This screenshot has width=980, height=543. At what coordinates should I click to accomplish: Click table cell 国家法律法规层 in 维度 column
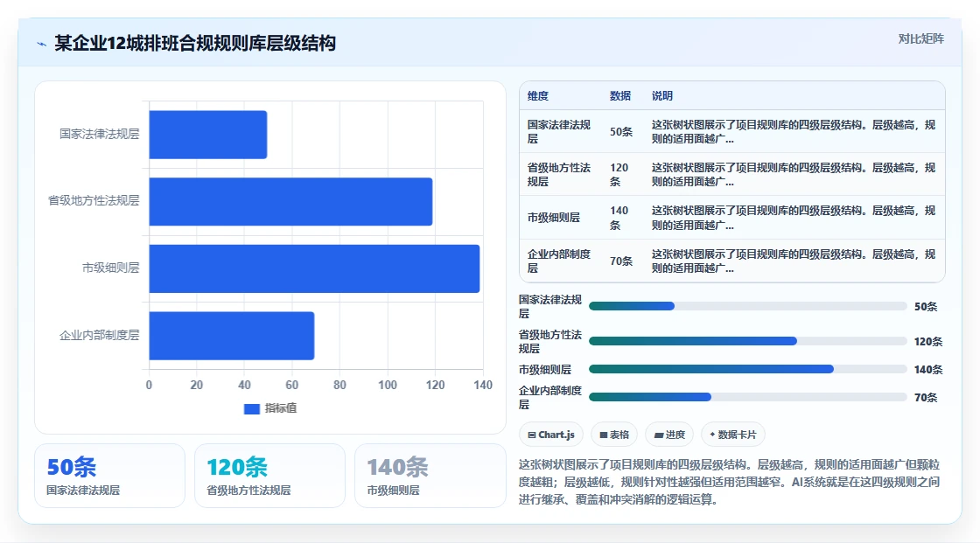point(559,132)
